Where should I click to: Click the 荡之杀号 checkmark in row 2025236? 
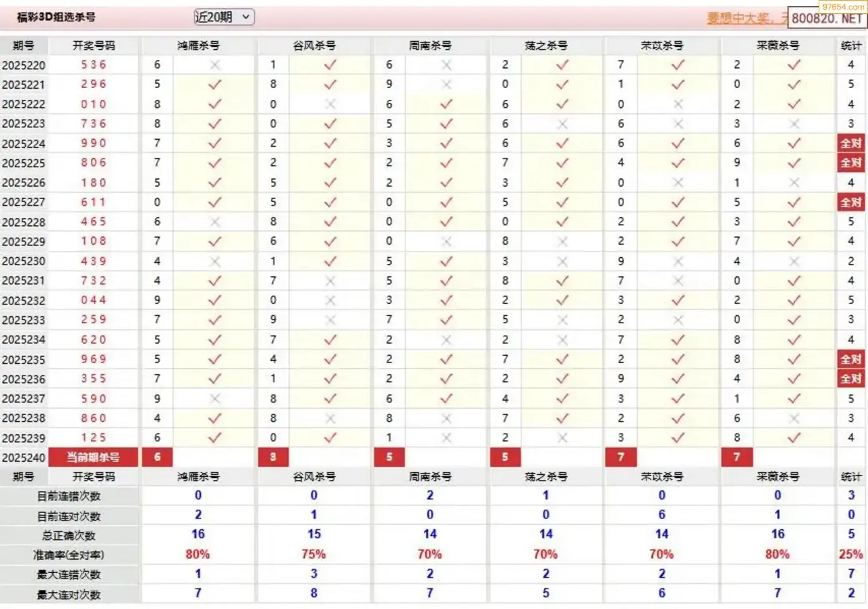click(x=562, y=379)
